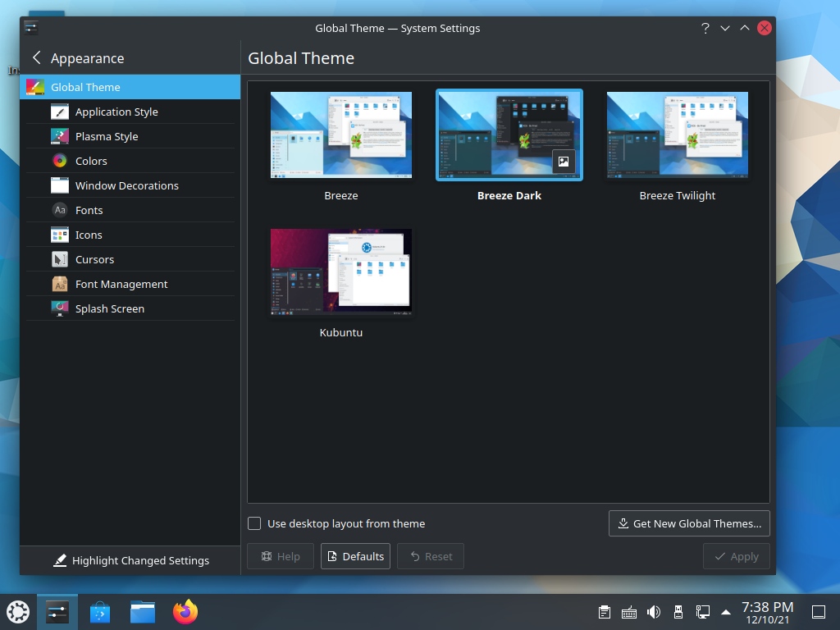The width and height of the screenshot is (840, 630).
Task: Expand hidden system tray icons
Action: coord(726,612)
